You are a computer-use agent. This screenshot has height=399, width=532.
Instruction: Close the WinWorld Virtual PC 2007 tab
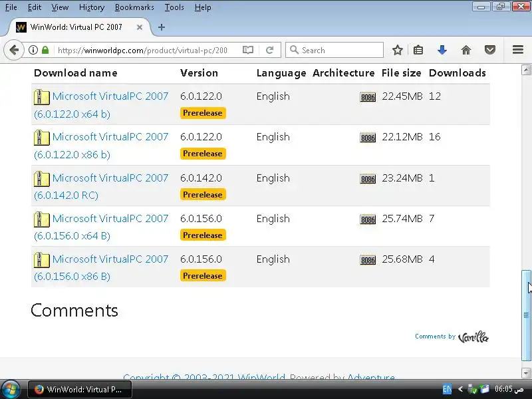click(140, 27)
